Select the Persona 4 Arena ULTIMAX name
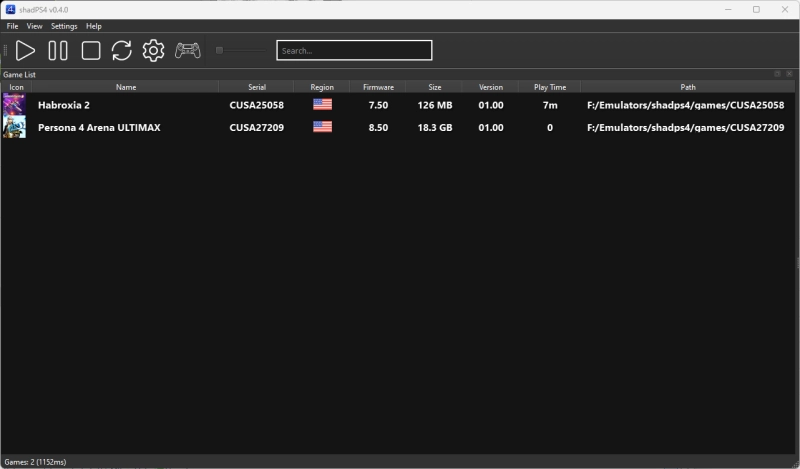 click(99, 128)
